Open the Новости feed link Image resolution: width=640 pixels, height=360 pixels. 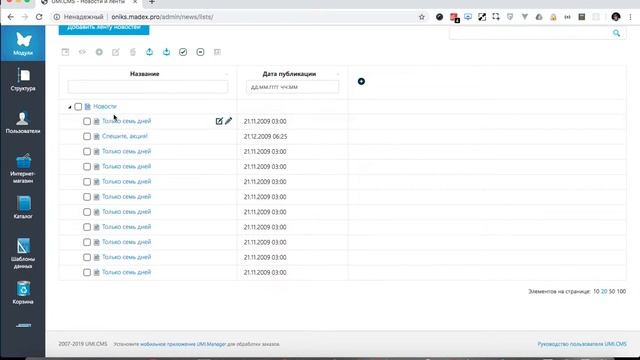[105, 106]
